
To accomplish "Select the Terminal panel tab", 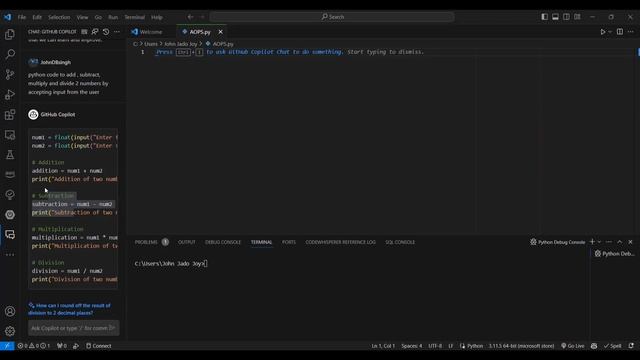I will click(261, 242).
